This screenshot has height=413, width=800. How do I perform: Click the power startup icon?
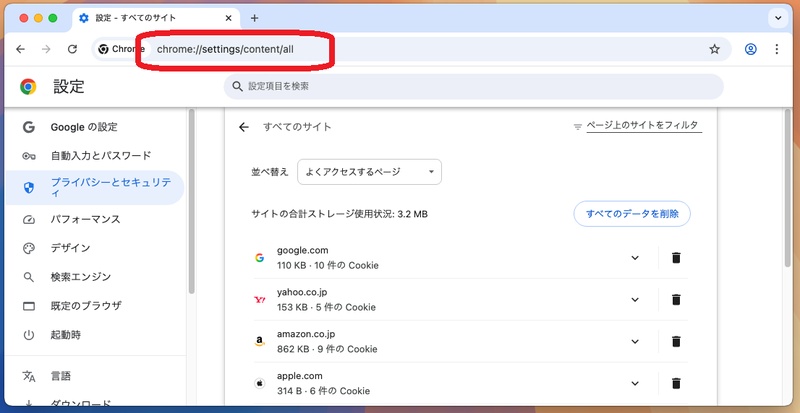pos(29,335)
